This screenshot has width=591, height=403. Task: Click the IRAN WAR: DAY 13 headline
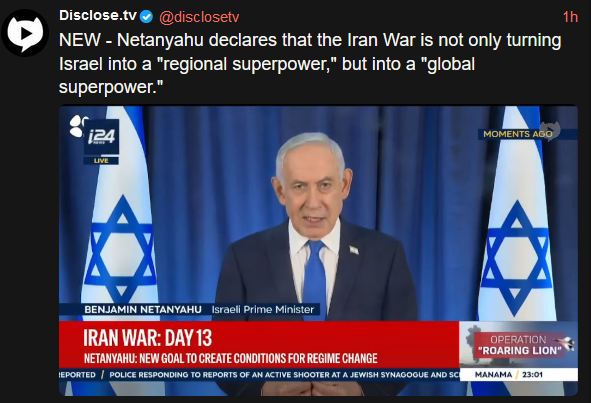[x=147, y=337]
